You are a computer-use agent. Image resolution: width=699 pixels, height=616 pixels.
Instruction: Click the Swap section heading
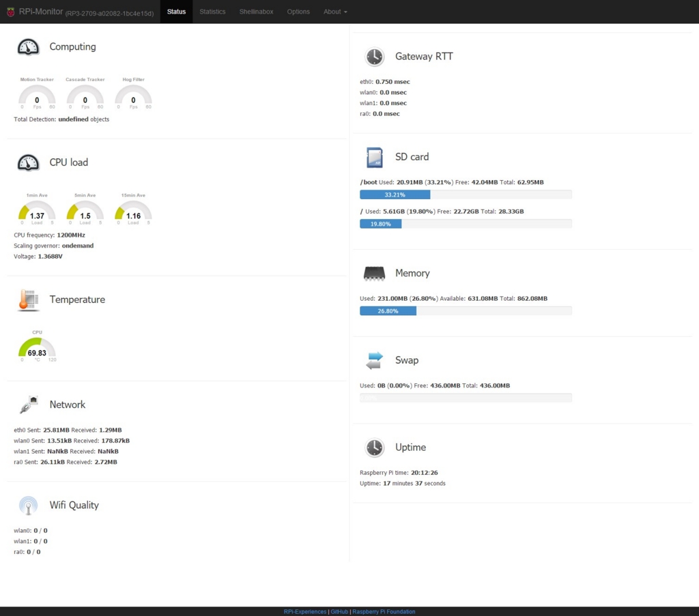tap(407, 360)
